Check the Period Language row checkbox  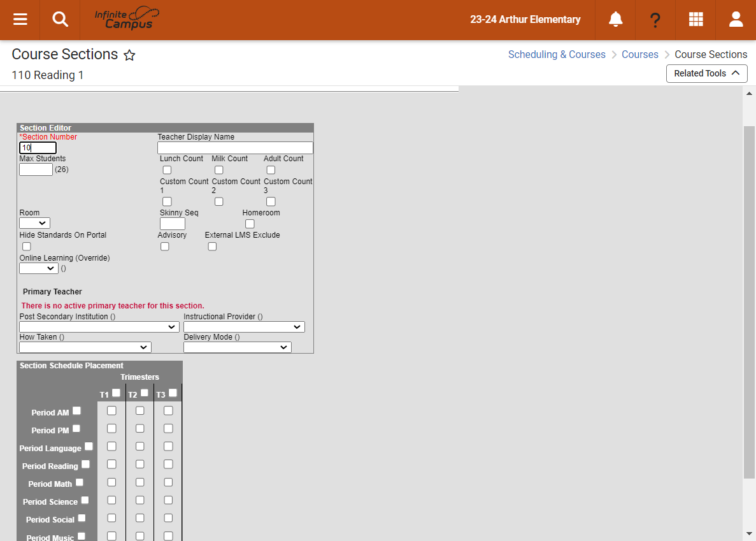[x=89, y=447]
